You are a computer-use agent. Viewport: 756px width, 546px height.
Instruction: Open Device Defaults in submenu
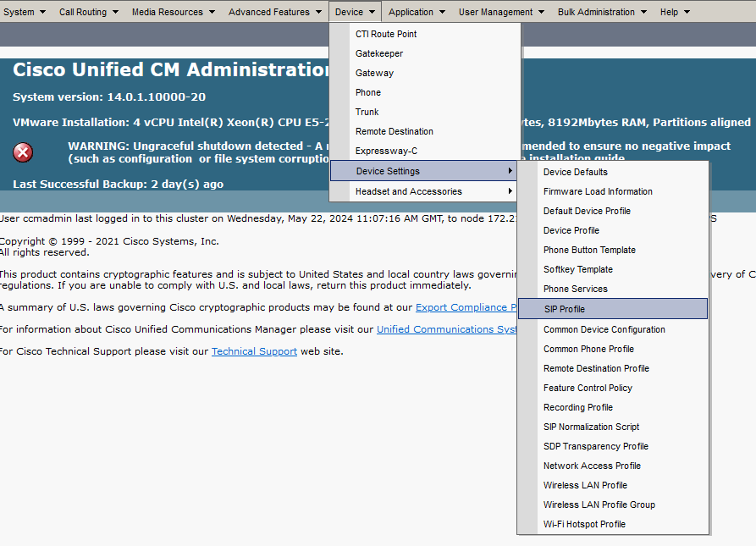click(x=613, y=172)
